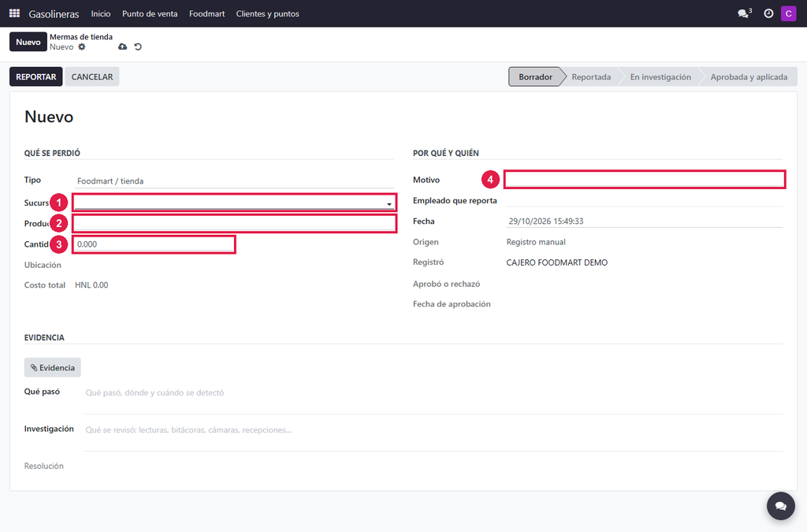Click the Registro manual origin value
Image resolution: width=807 pixels, height=532 pixels.
point(536,242)
